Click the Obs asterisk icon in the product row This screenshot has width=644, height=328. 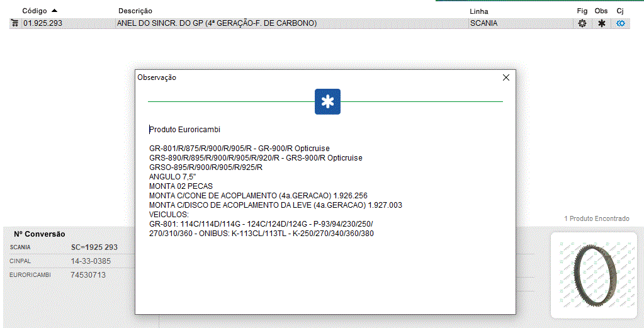602,23
